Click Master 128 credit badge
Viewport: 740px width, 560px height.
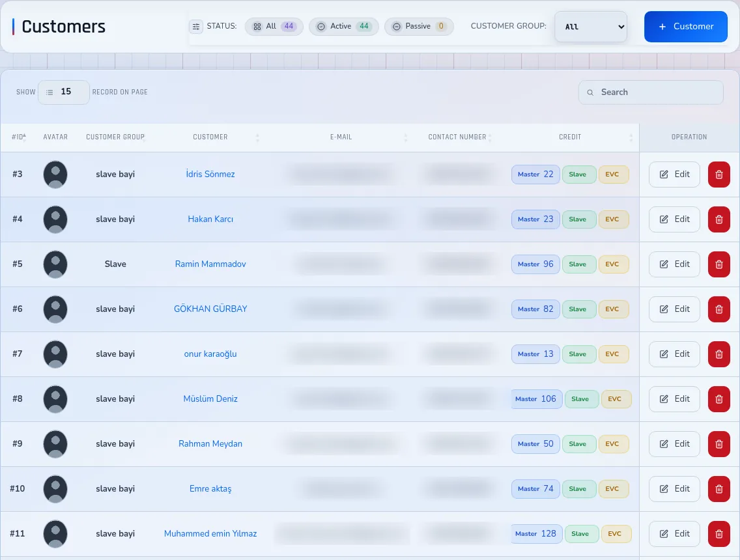(x=535, y=534)
